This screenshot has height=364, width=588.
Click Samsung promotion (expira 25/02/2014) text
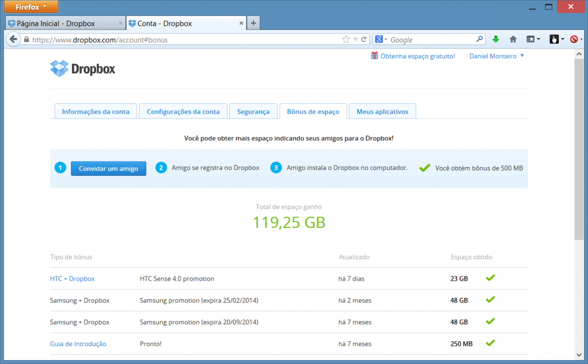(199, 300)
